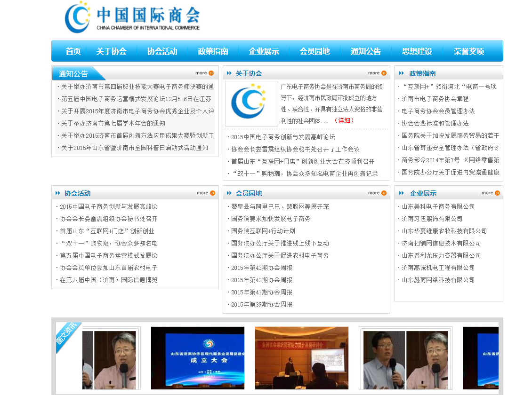Open more arrow icon in 企业展示 panel
The height and width of the screenshot is (395, 532).
click(x=497, y=193)
